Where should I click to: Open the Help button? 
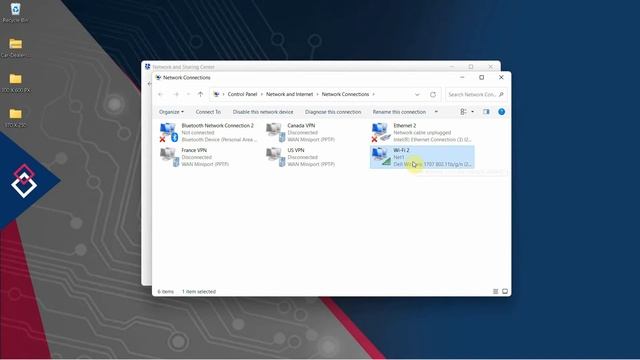[x=501, y=111]
